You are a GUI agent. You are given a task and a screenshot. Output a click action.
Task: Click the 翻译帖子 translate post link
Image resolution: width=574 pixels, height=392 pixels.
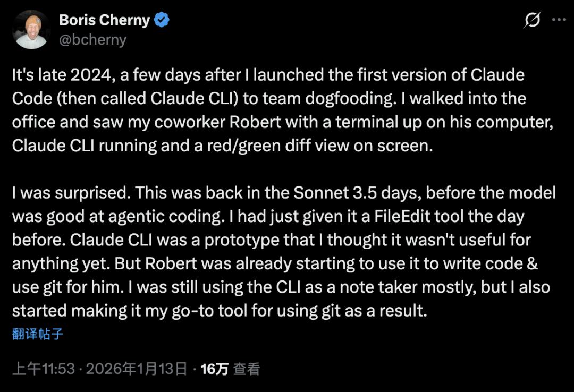37,334
